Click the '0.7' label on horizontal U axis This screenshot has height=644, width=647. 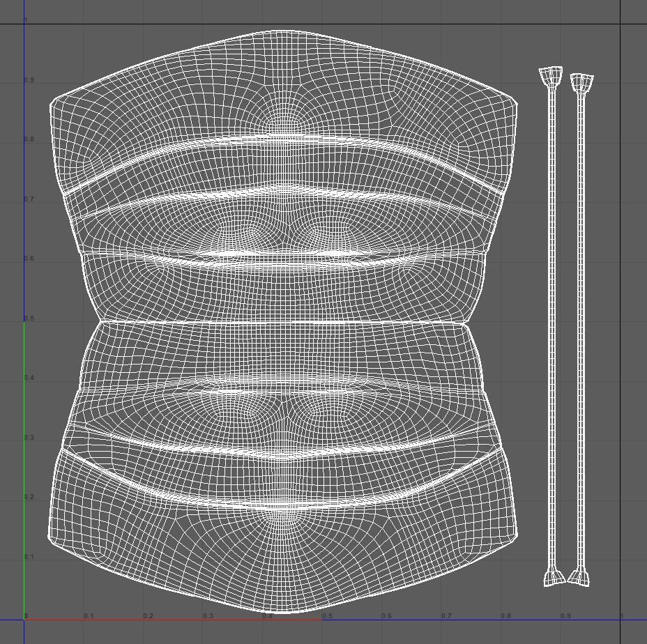(x=446, y=616)
